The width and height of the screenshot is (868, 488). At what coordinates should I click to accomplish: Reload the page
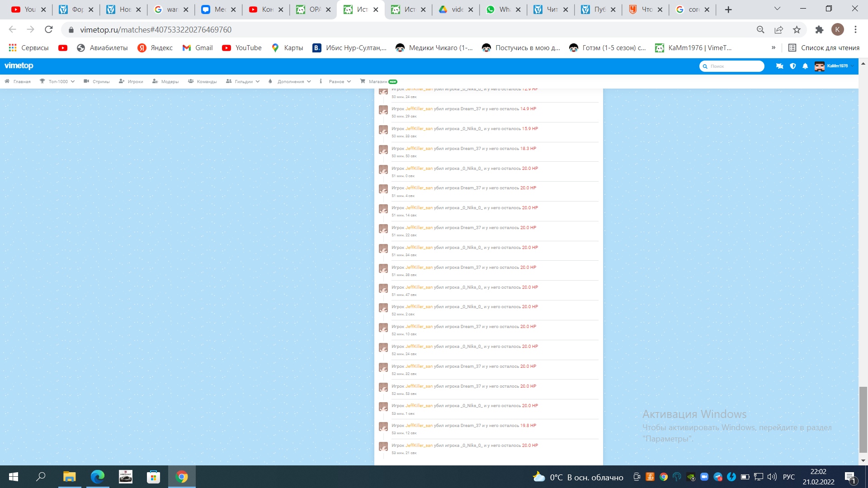tap(48, 30)
